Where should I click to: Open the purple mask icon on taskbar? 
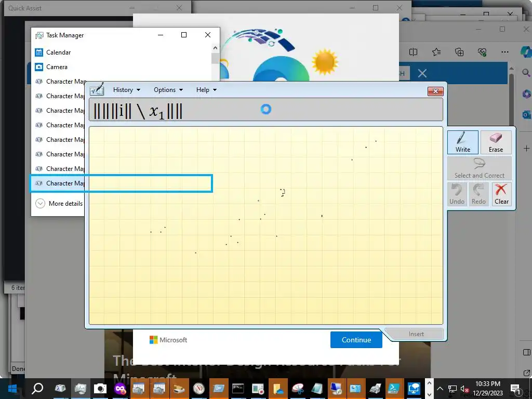coord(120,389)
